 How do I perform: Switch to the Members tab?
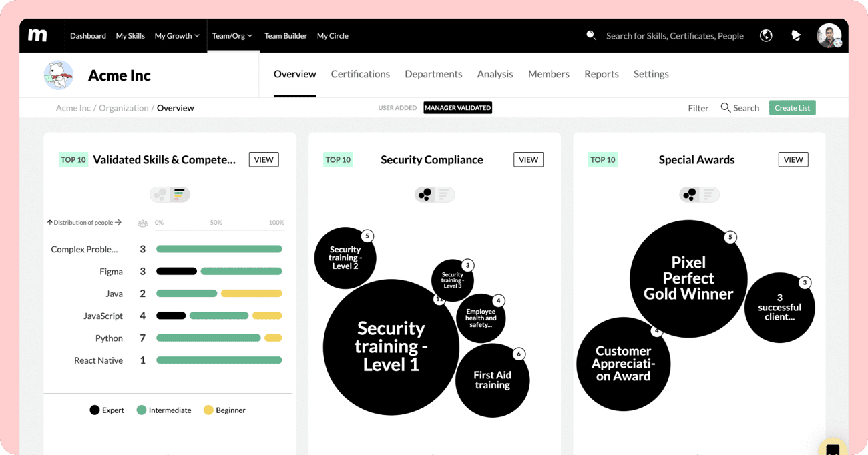548,74
